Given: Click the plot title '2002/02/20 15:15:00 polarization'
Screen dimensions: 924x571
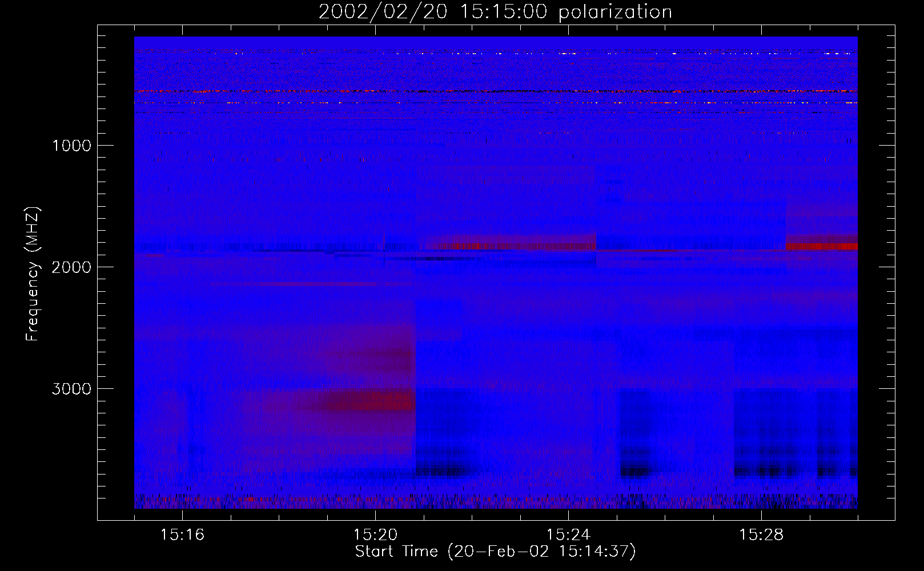Looking at the screenshot, I should point(495,12).
